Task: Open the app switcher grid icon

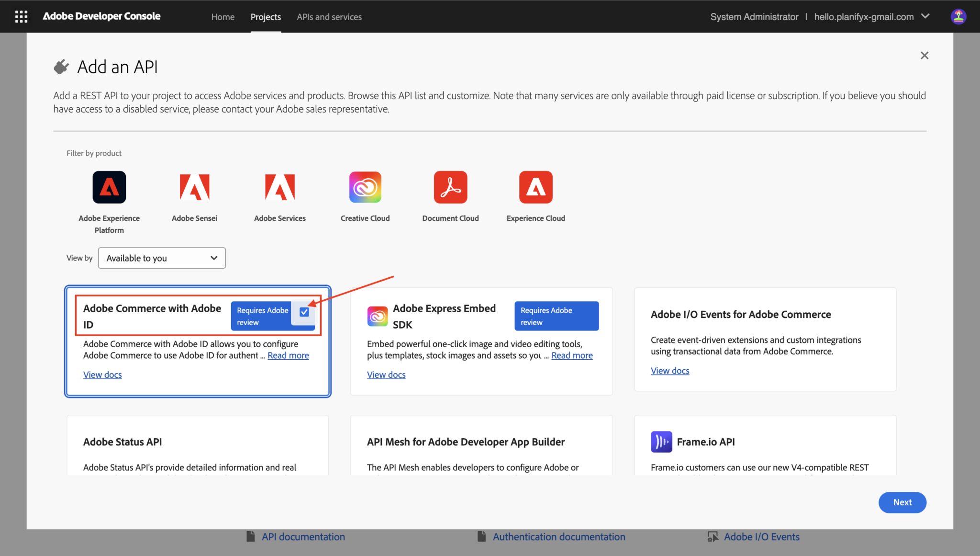Action: [21, 17]
